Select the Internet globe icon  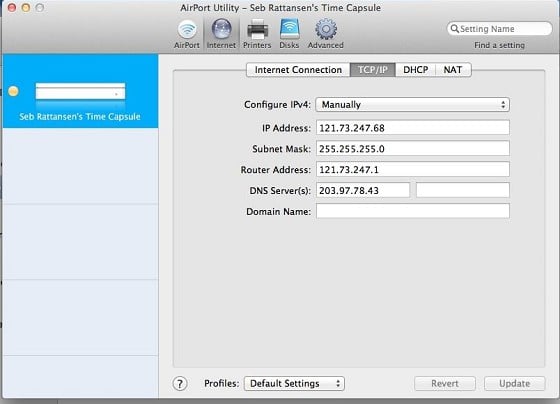[221, 29]
